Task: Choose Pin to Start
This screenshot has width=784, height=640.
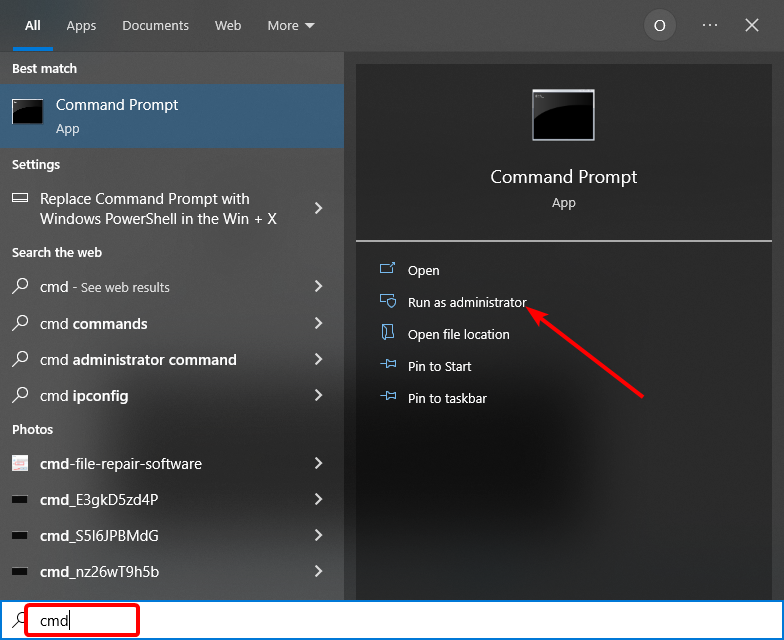Action: [440, 366]
